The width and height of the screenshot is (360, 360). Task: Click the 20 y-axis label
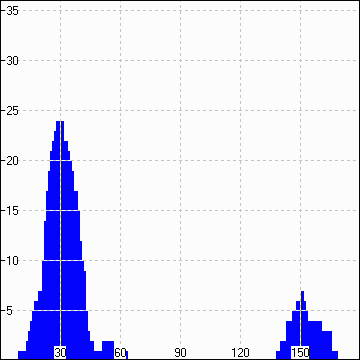pos(13,161)
